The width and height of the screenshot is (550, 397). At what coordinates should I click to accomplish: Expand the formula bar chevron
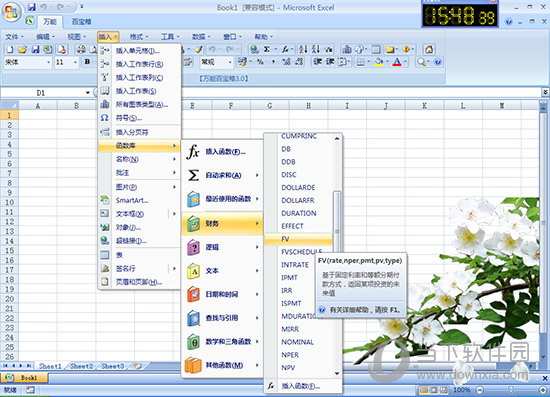point(545,92)
